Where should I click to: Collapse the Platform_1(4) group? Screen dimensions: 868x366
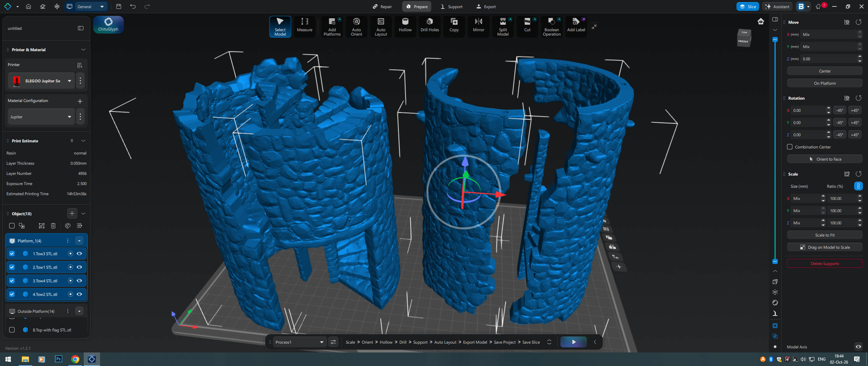coord(79,241)
